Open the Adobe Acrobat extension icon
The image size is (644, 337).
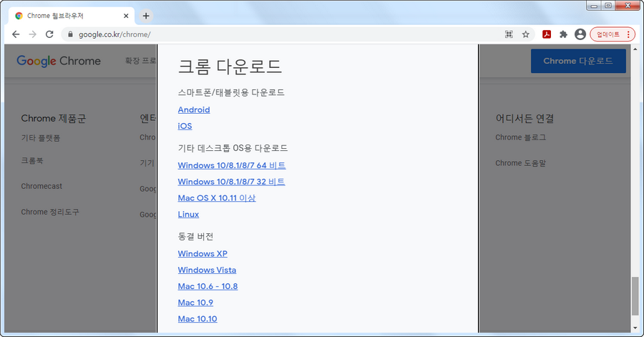[547, 34]
